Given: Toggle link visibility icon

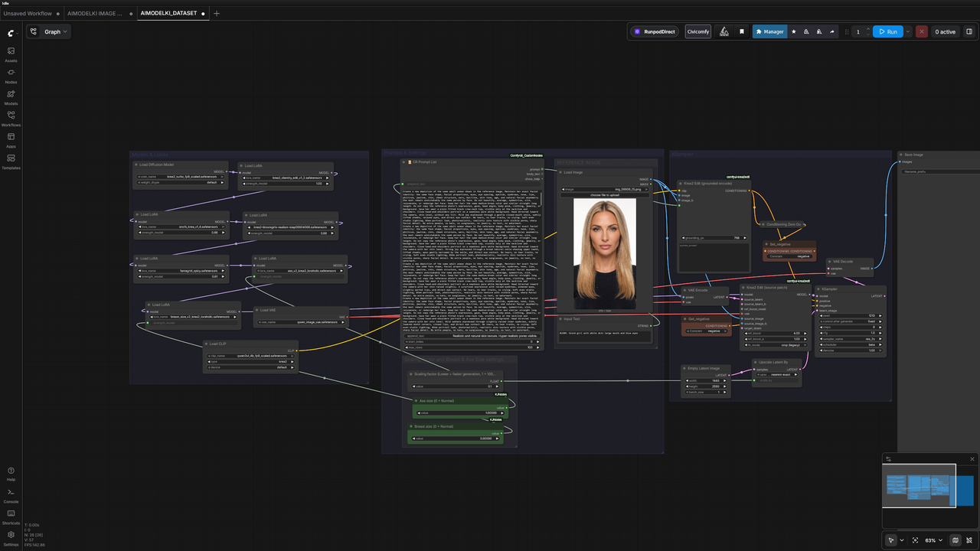Looking at the screenshot, I should 969,540.
